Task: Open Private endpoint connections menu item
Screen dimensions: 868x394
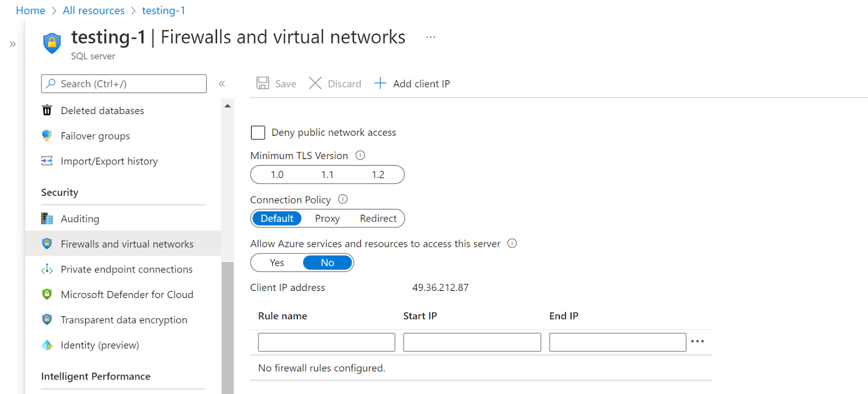Action: click(126, 270)
